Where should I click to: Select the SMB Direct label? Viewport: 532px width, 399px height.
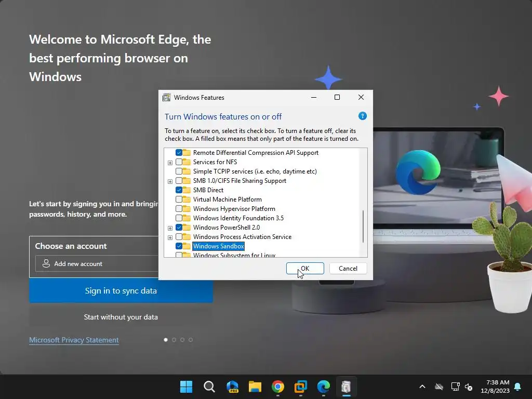point(208,190)
